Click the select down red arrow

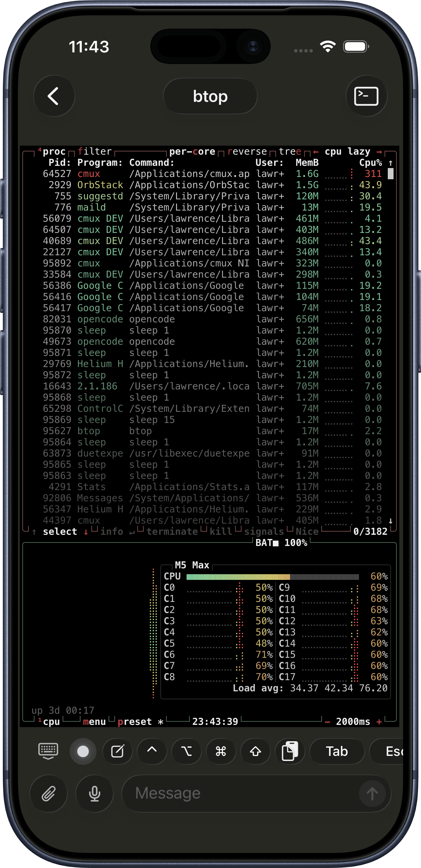coord(86,532)
